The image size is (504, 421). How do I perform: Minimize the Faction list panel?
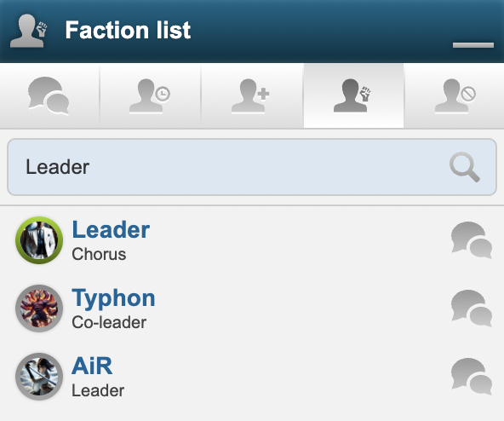473,45
